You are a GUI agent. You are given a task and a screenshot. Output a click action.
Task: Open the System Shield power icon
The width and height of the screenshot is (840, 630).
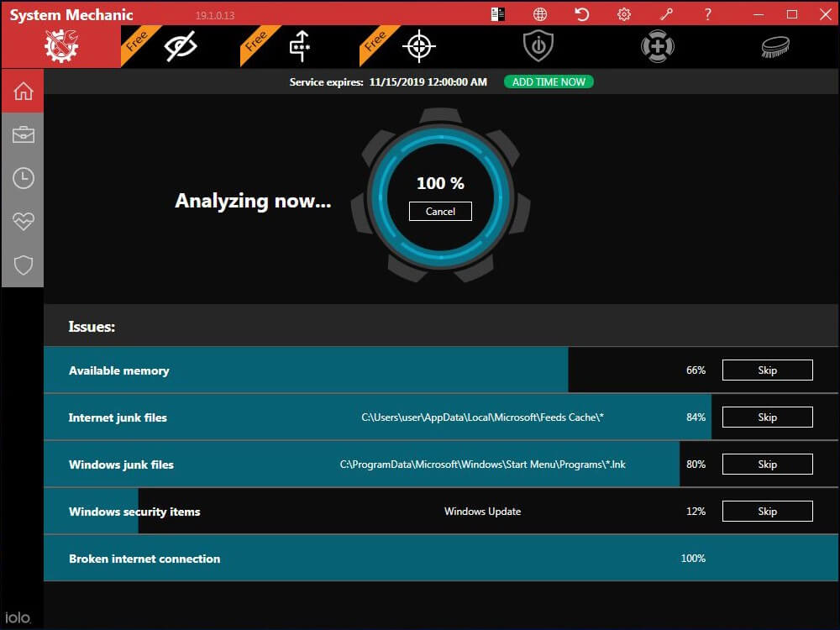pos(538,46)
